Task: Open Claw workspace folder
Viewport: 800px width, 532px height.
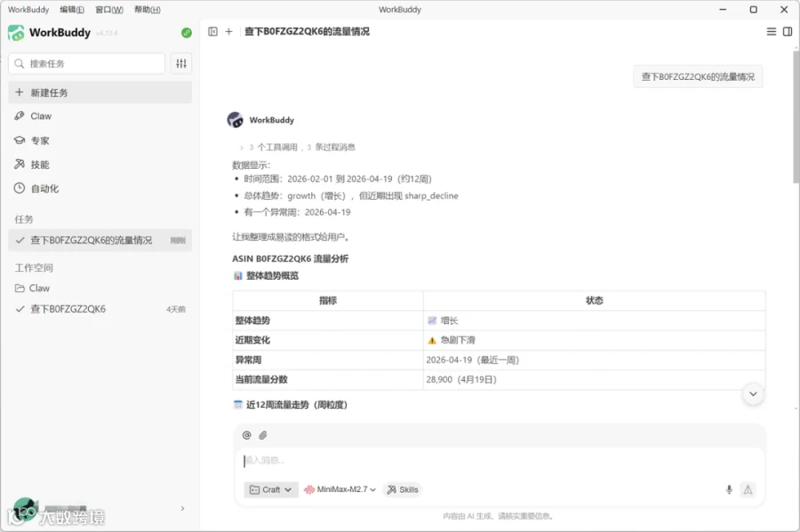Action: point(100,289)
